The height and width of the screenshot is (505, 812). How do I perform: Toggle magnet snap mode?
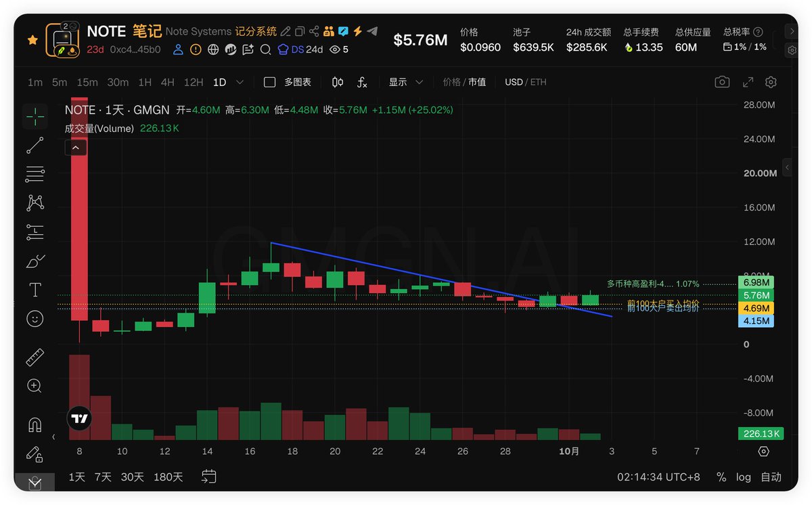point(35,425)
